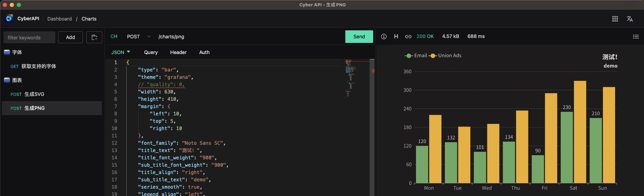644x196 pixels.
Task: Open the language translate icon
Action: (630, 19)
